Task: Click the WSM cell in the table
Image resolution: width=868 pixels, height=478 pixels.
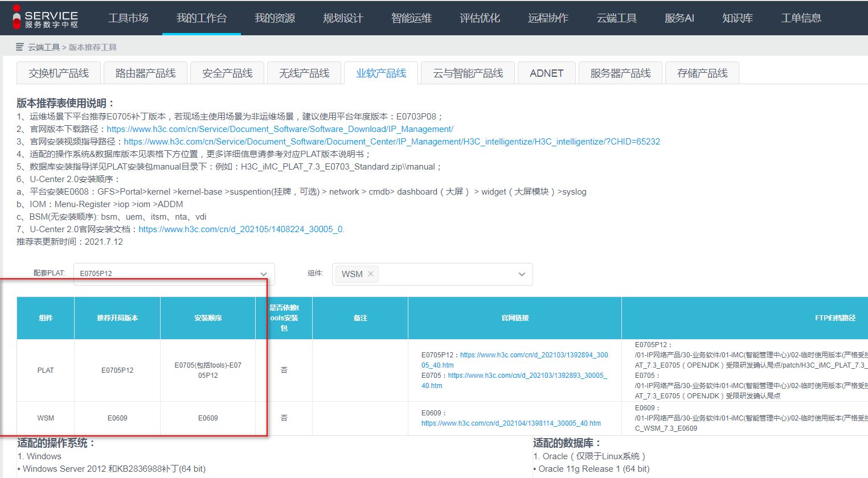Action: (x=46, y=418)
